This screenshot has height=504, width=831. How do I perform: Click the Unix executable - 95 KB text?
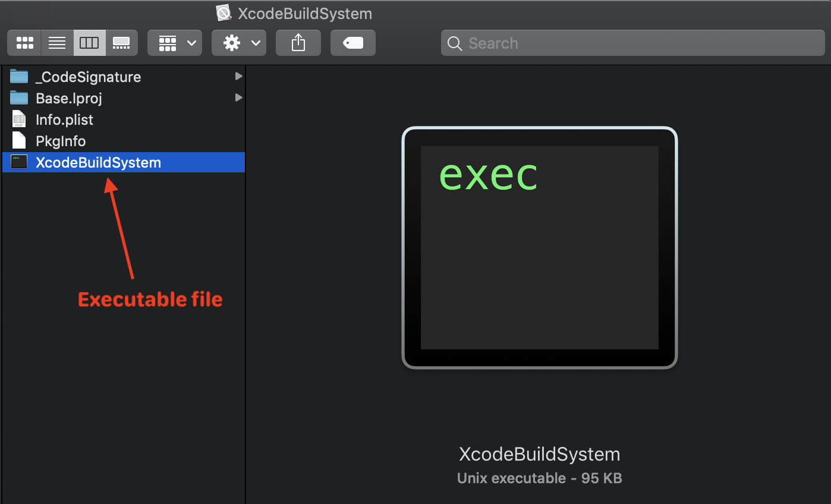point(540,478)
